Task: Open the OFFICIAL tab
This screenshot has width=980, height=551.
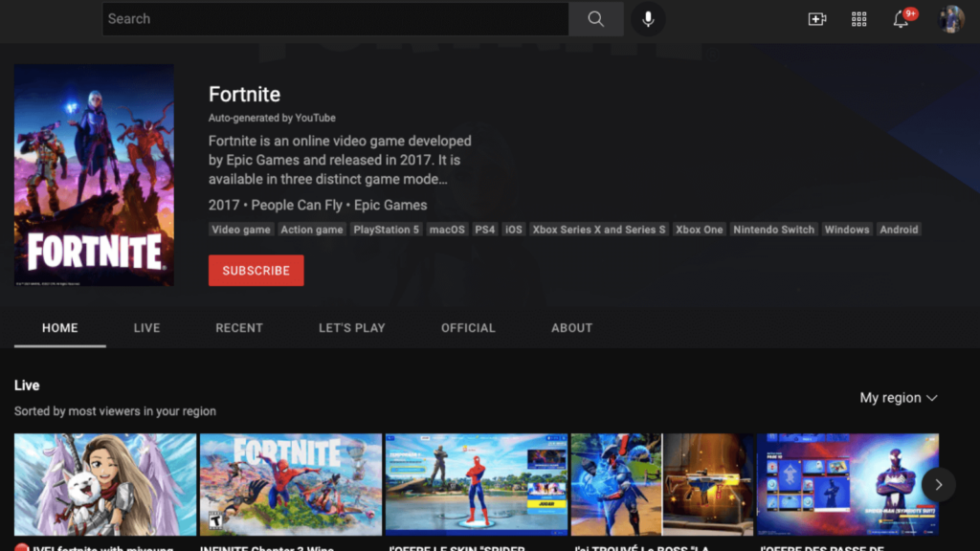Action: coord(468,328)
